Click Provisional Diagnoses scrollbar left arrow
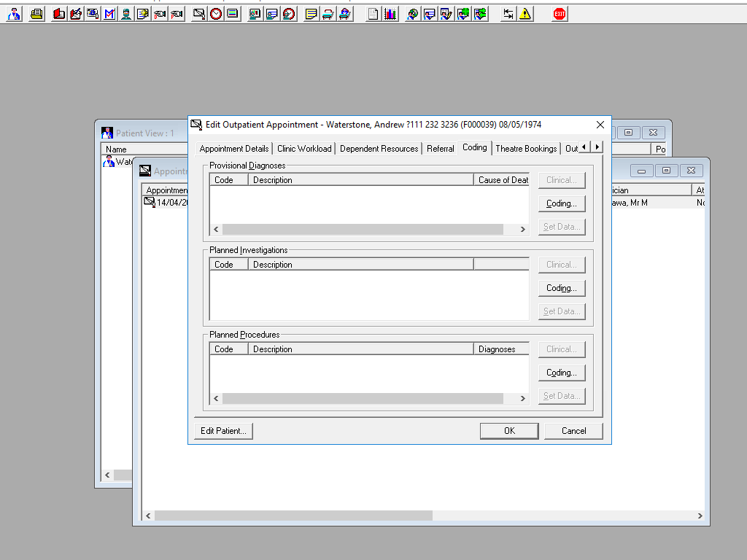747x560 pixels. [216, 229]
